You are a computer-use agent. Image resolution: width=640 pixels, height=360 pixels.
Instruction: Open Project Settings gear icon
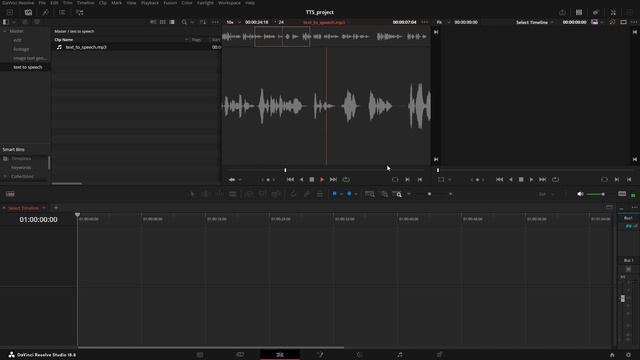pyautogui.click(x=628, y=355)
